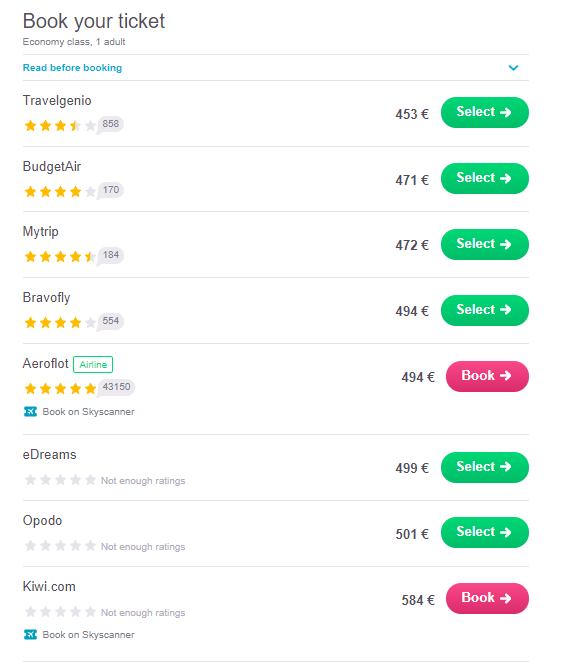Open Aeroflot's 43150 reviews bubble
The image size is (561, 666).
click(x=116, y=387)
